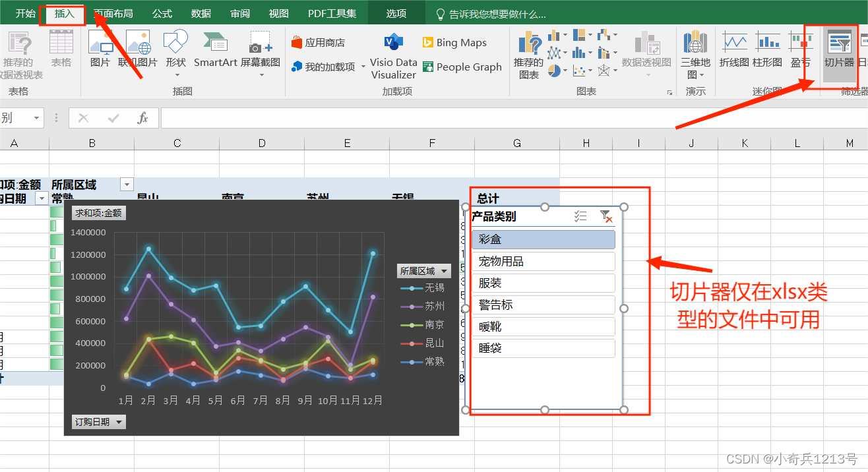Screen dimensions: 868x472
Task: Insert a scatter or bubble chart
Action: [582, 70]
